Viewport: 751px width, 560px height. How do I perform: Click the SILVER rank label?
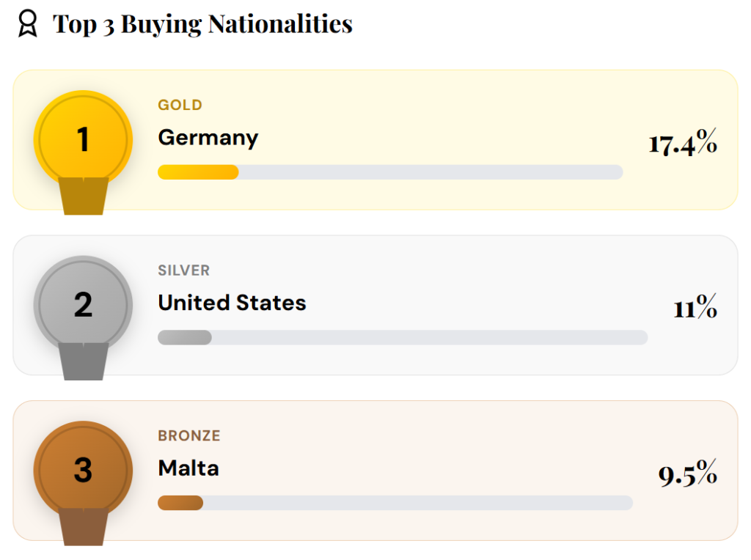(183, 270)
